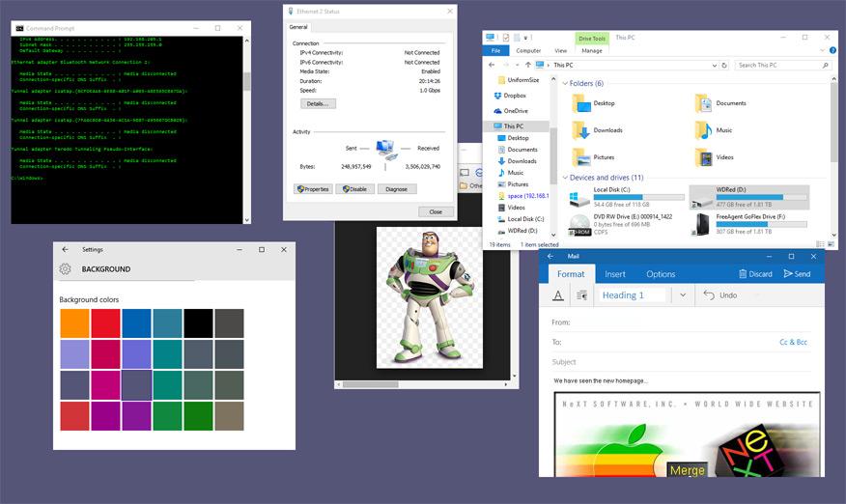
Task: Click the Disable button in Ethernet 2 Status
Action: click(354, 189)
